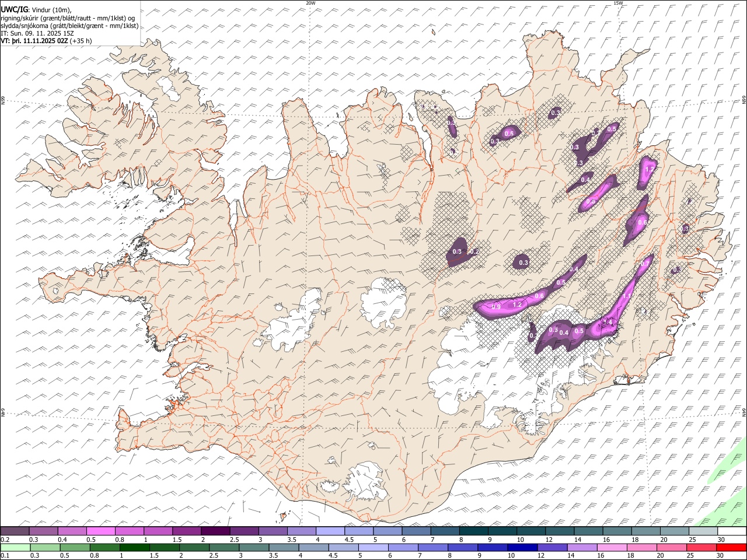Pick upper legend grey swatch between 25 and 30
Screen dimensions: 747x560
click(x=703, y=531)
